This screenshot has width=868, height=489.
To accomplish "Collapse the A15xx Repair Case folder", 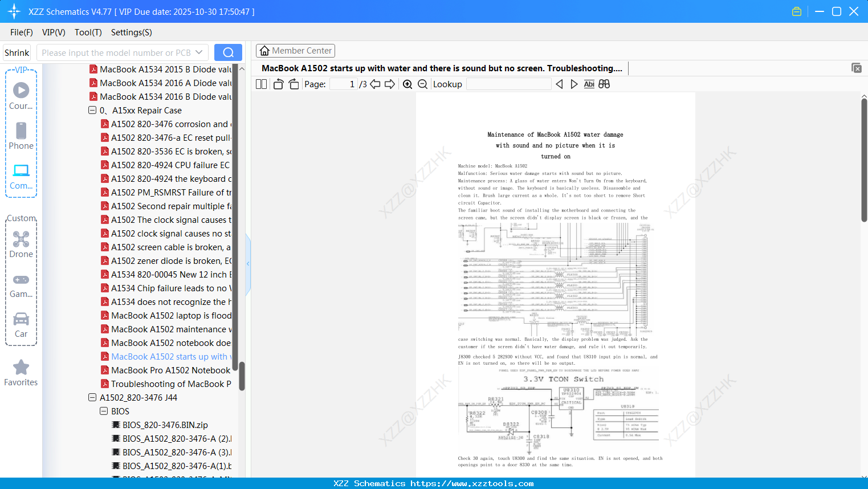I will click(92, 110).
